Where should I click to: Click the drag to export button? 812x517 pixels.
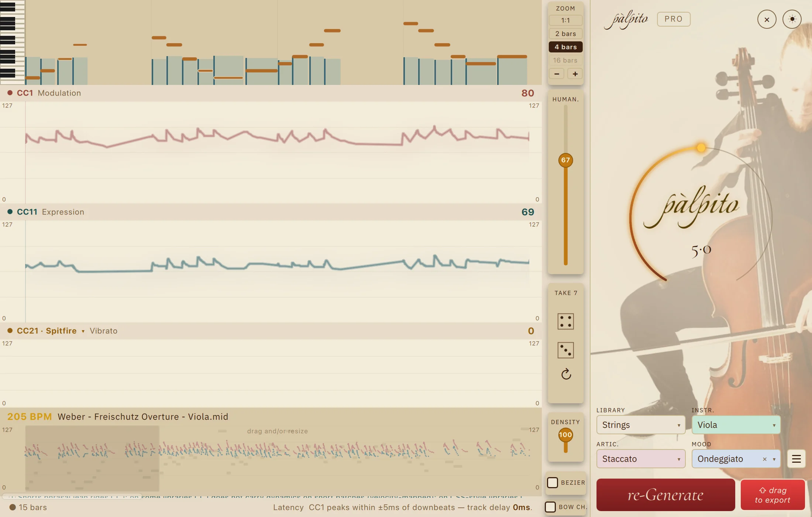[x=773, y=495]
